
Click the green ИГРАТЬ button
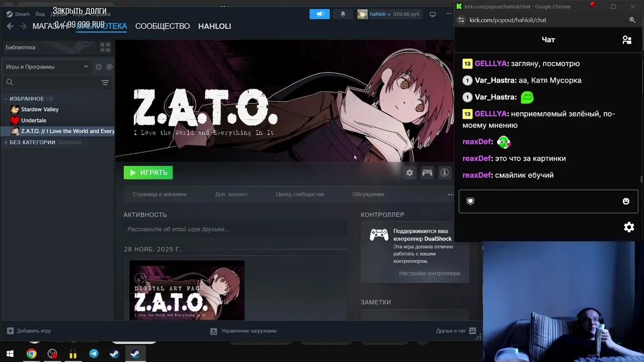[148, 172]
